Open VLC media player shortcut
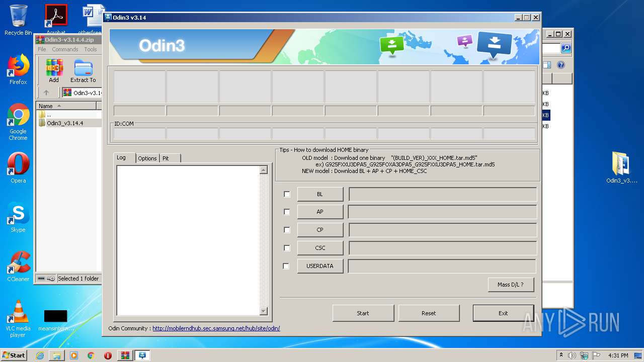Screen dimensions: 644x362 coord(18,319)
